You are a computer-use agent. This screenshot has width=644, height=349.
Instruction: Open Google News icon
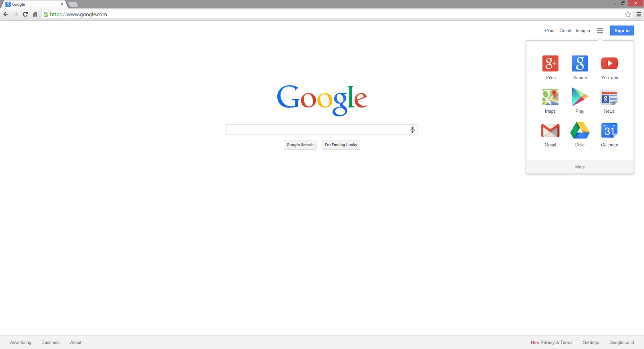(x=609, y=97)
